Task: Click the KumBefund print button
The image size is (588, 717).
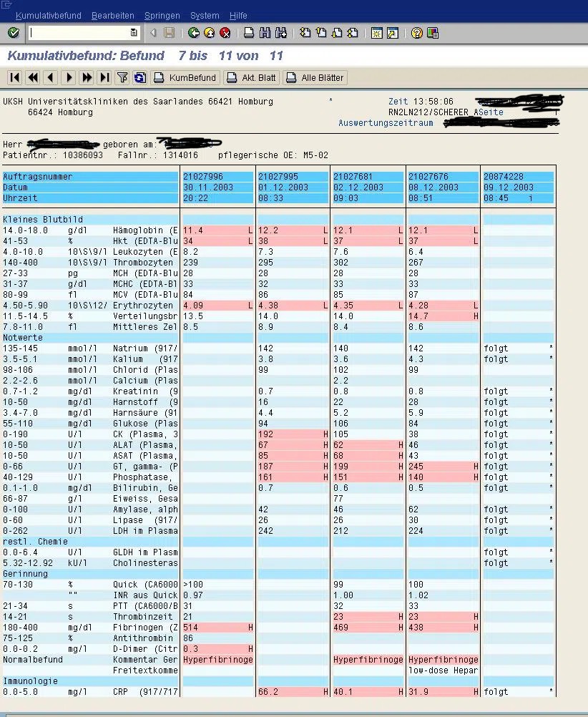Action: [x=185, y=78]
